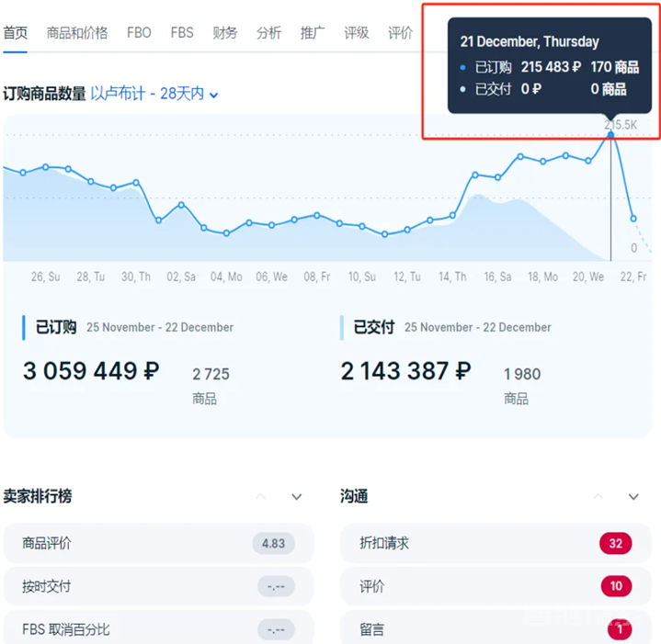This screenshot has width=661, height=644.
Task: Click the 08, Fr axis label
Action: (317, 277)
